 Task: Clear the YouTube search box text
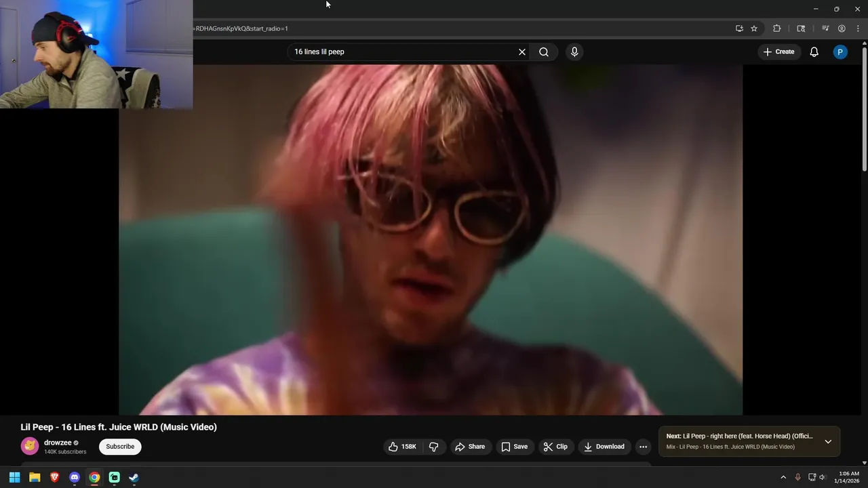coord(522,52)
